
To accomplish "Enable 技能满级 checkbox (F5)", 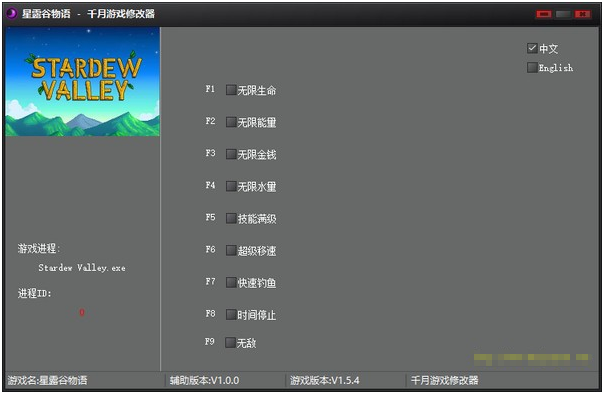I will click(231, 218).
